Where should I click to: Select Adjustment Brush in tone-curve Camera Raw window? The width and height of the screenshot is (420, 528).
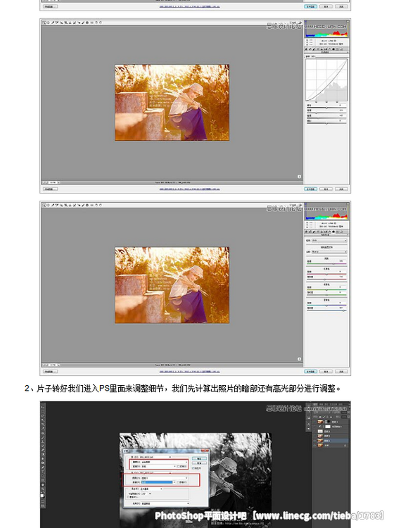click(83, 23)
